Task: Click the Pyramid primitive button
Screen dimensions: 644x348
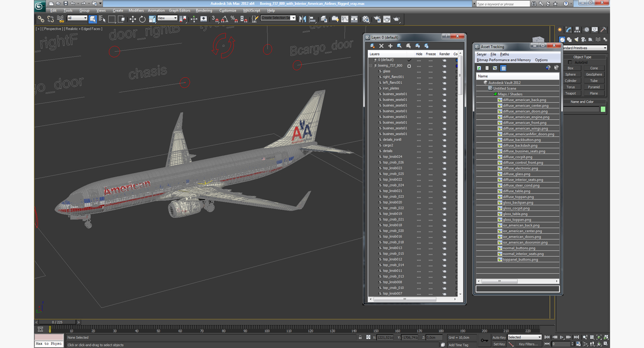Action: click(594, 87)
